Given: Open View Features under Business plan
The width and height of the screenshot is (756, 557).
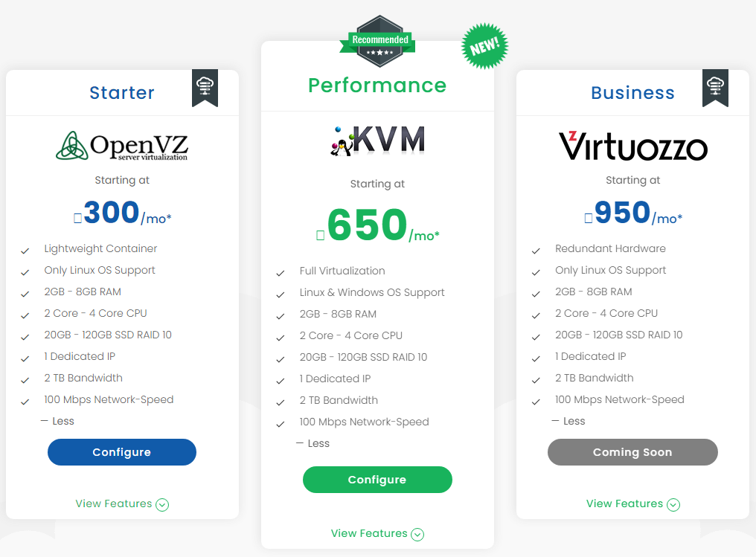Looking at the screenshot, I should click(633, 504).
